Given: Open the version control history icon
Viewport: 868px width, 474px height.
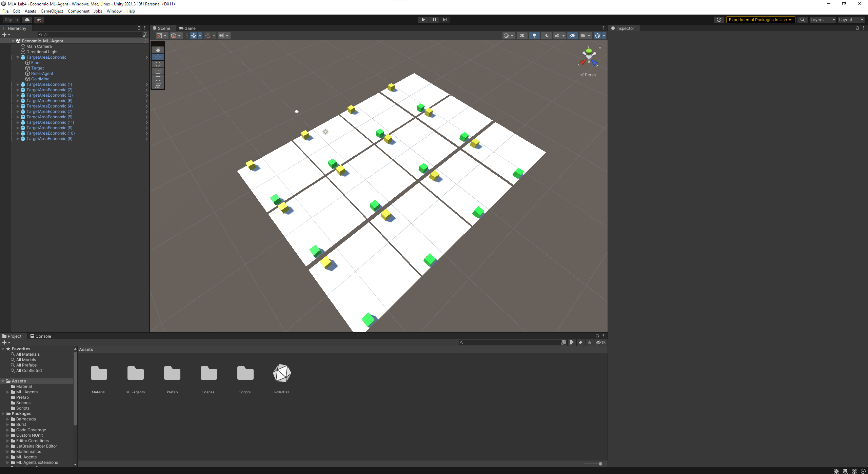Looking at the screenshot, I should 719,20.
